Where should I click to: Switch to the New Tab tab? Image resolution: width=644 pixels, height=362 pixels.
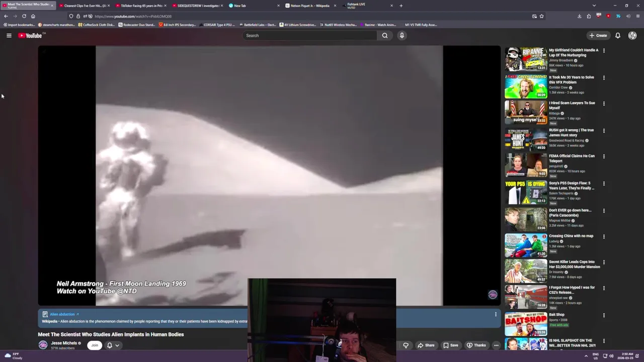click(254, 6)
